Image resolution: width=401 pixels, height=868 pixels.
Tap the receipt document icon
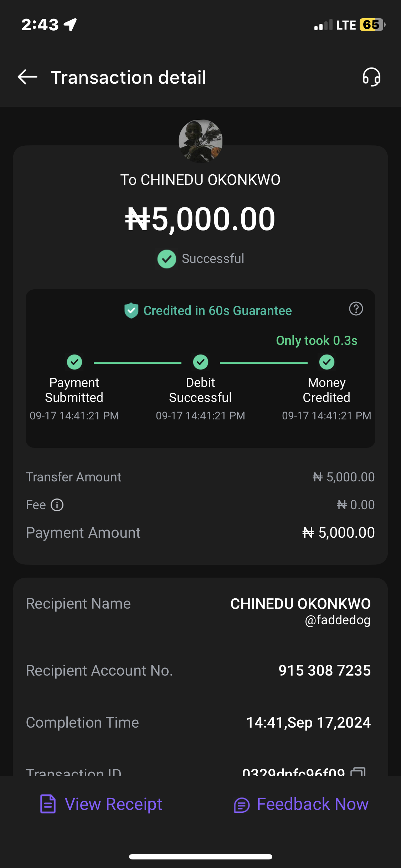coord(48,804)
